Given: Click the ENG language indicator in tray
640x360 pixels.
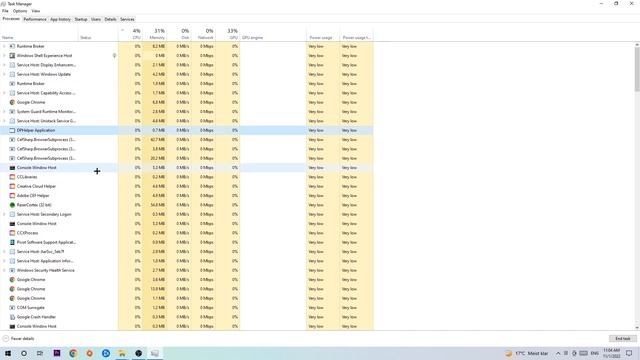Looking at the screenshot, I should [595, 353].
